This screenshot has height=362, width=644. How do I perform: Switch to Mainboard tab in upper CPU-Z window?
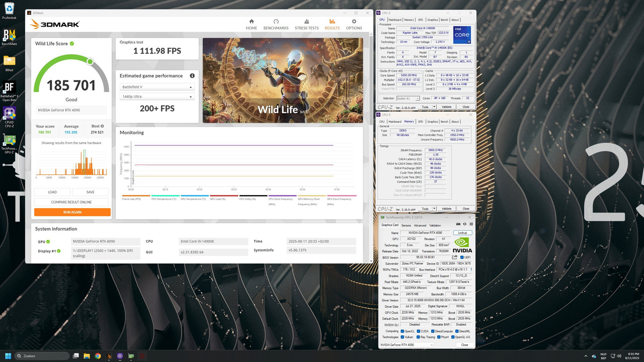(394, 20)
